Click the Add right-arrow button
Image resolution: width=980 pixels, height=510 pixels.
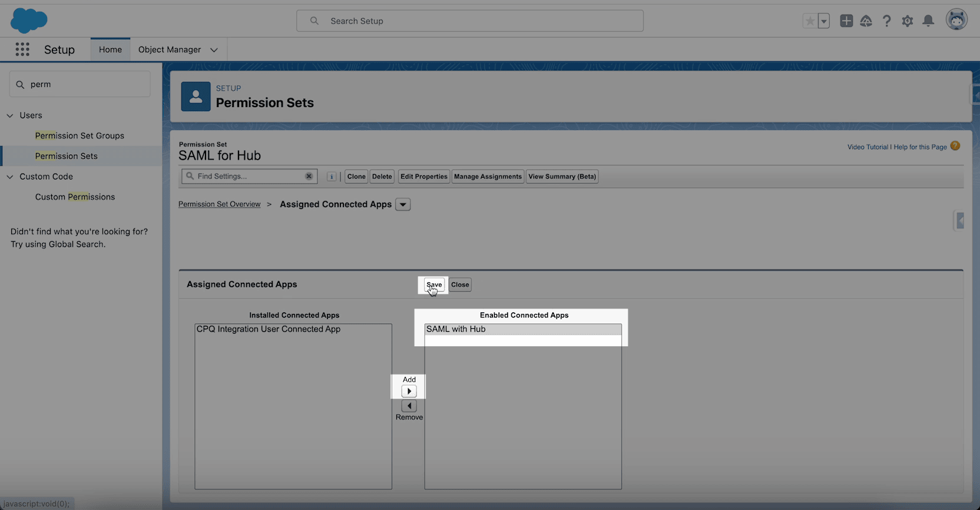click(409, 391)
